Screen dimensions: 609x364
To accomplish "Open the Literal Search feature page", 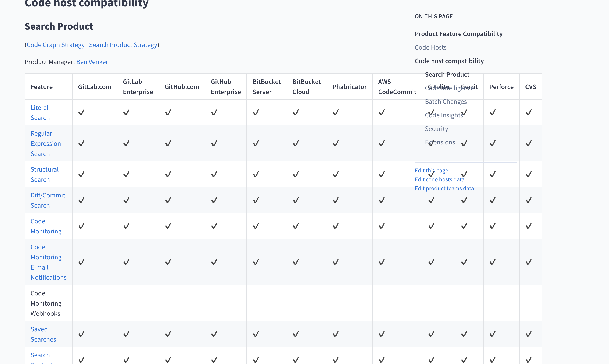I will point(40,112).
